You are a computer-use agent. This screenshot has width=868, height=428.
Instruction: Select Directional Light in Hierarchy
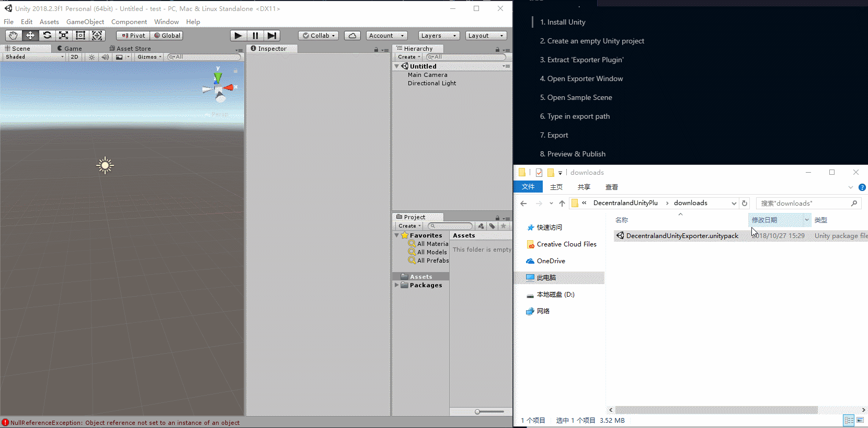click(x=432, y=83)
